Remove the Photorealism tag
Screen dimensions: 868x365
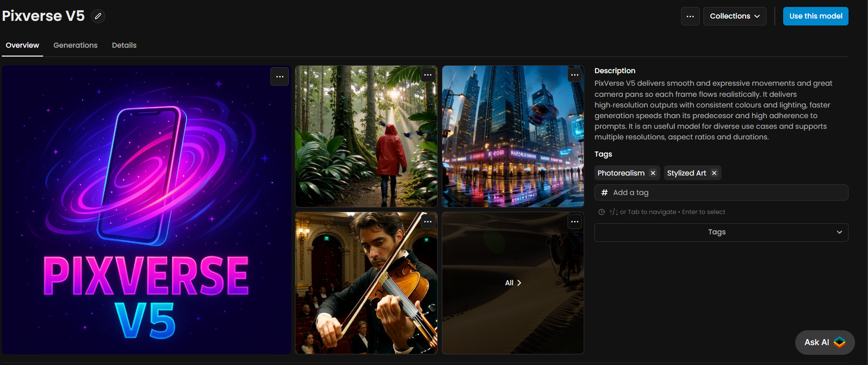[x=653, y=173]
